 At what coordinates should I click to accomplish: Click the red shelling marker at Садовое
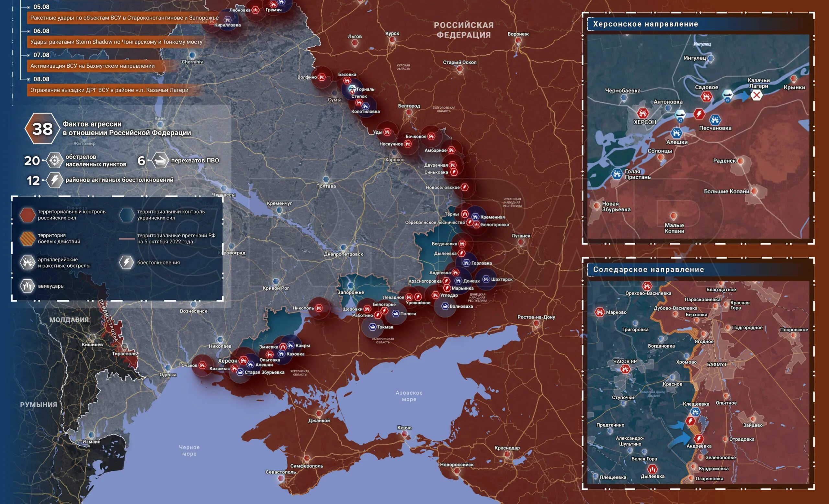[706, 97]
